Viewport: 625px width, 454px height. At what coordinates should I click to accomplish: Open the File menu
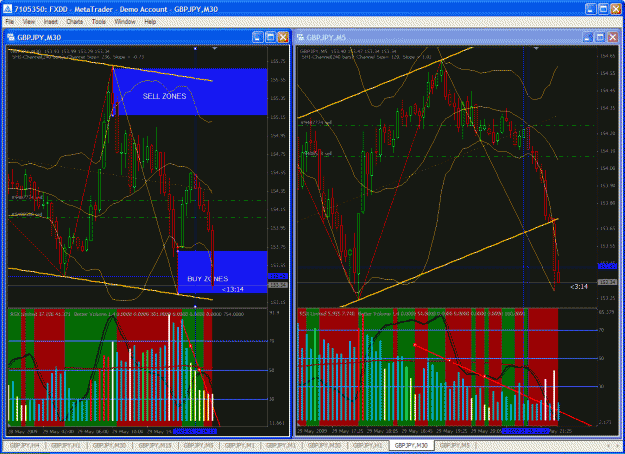click(10, 22)
